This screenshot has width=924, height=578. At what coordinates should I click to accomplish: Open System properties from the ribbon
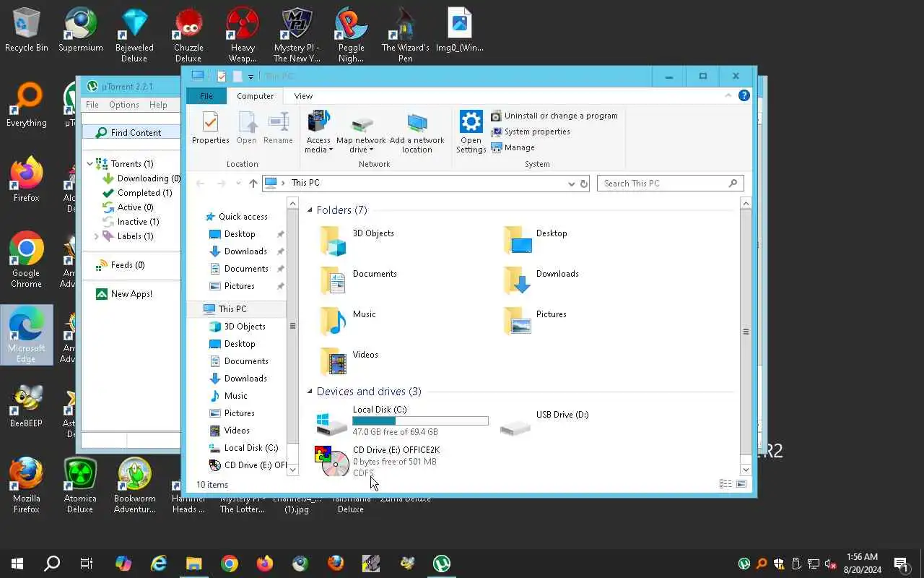(x=531, y=131)
